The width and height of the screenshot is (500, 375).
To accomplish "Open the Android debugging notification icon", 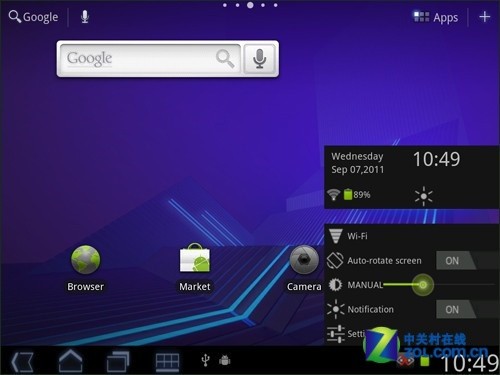I will point(225,360).
